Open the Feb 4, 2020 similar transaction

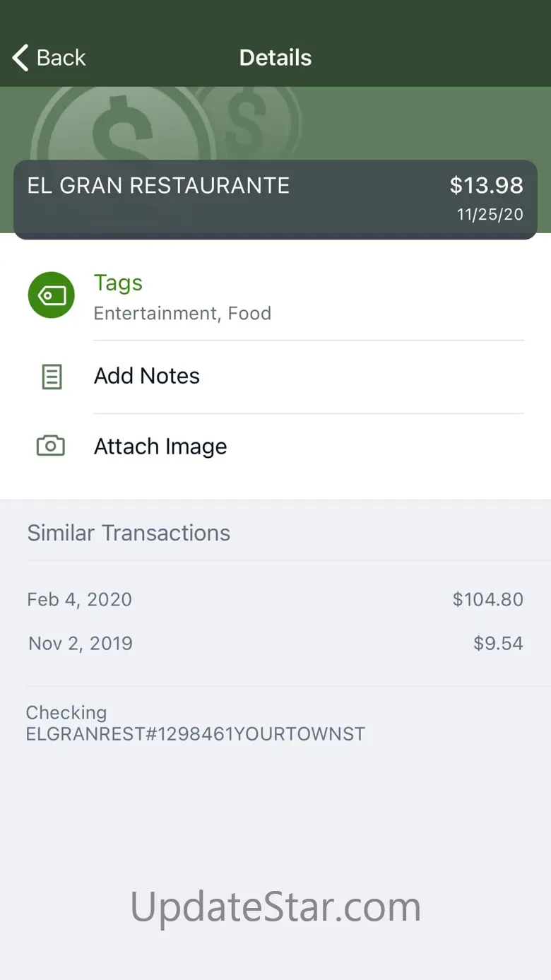[275, 599]
